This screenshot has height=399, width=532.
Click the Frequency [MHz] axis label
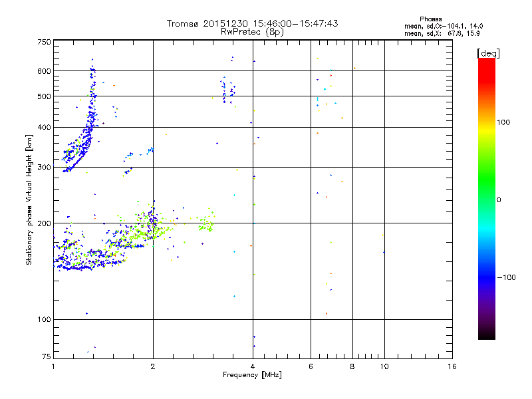pyautogui.click(x=252, y=375)
